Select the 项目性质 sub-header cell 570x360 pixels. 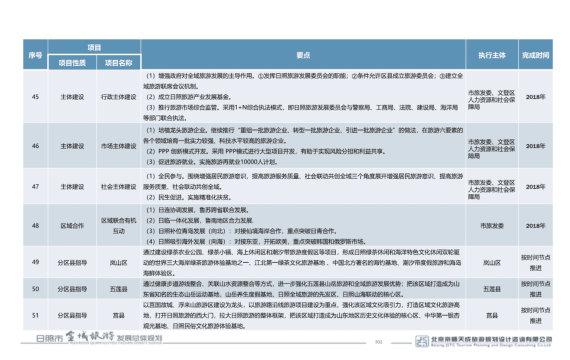[72, 63]
